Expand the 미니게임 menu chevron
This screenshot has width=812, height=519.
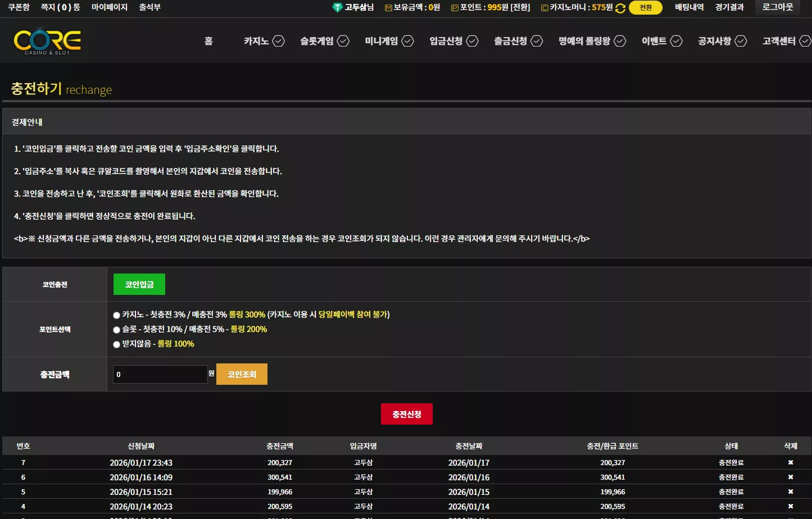coord(408,41)
